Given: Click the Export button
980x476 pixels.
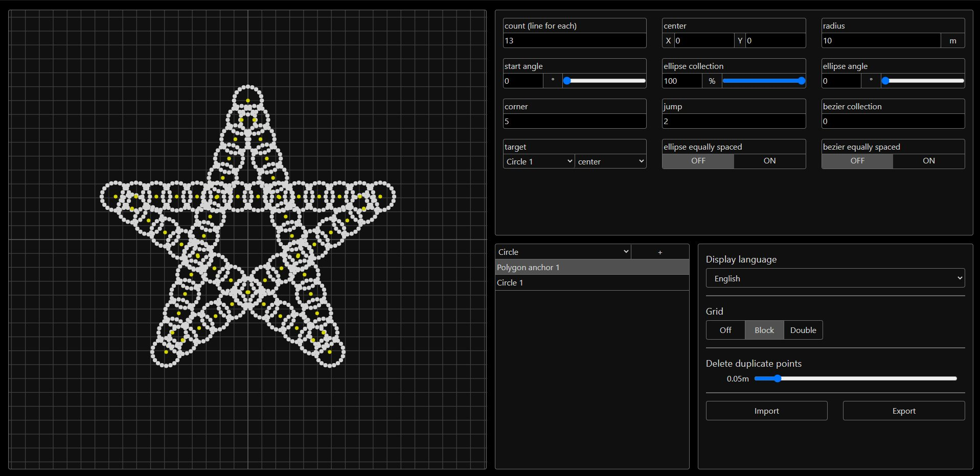Looking at the screenshot, I should coord(903,411).
